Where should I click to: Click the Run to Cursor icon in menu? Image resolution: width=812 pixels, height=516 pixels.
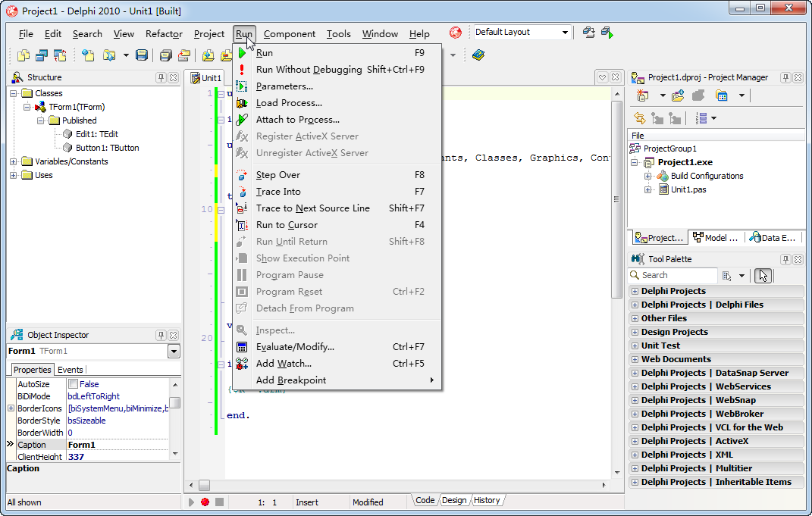pyautogui.click(x=242, y=225)
